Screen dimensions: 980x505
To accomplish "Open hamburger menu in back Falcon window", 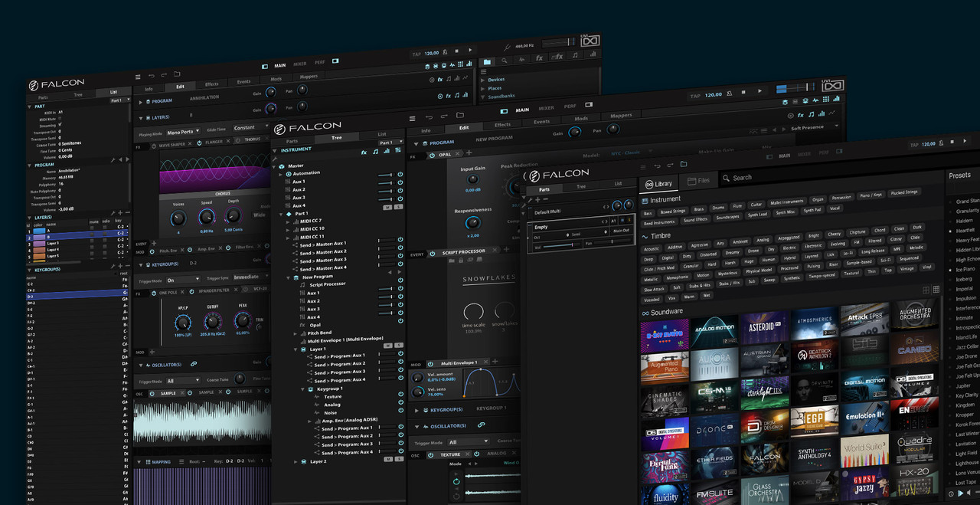I will (138, 77).
